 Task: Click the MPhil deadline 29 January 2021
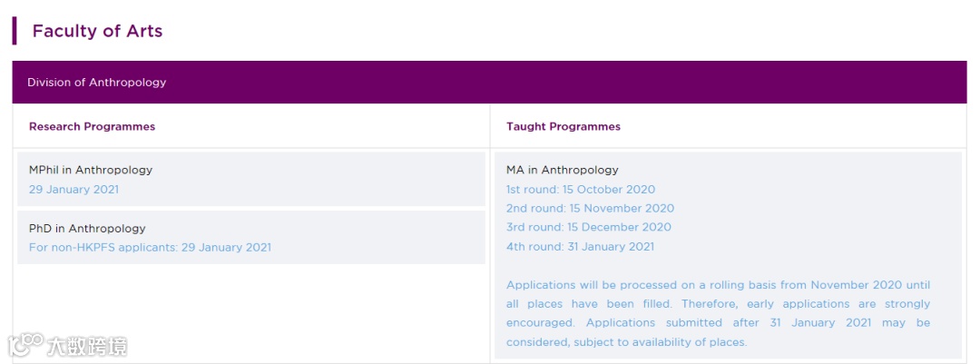[x=73, y=190]
